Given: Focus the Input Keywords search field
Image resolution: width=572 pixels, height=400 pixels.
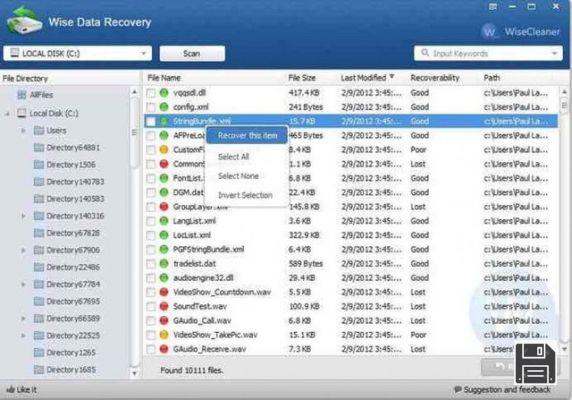Looking at the screenshot, I should [x=488, y=53].
